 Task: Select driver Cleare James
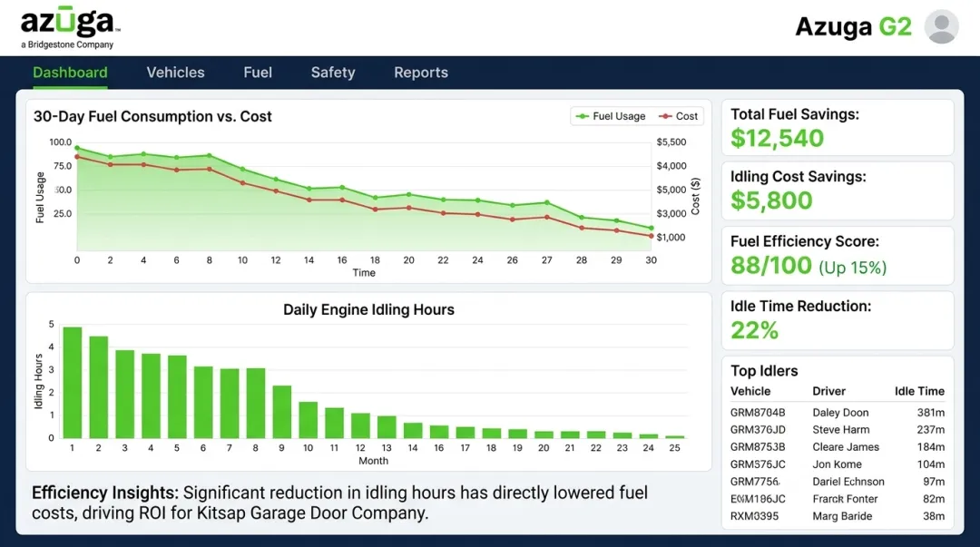[846, 447]
